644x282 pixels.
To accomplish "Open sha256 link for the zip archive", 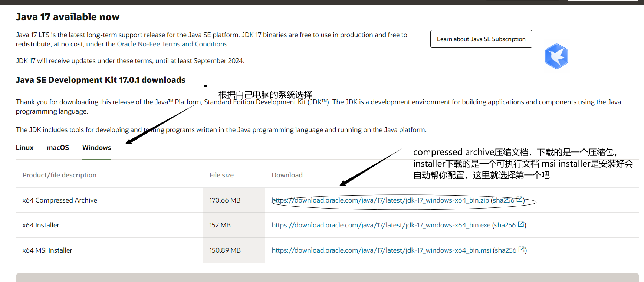I will coord(503,200).
